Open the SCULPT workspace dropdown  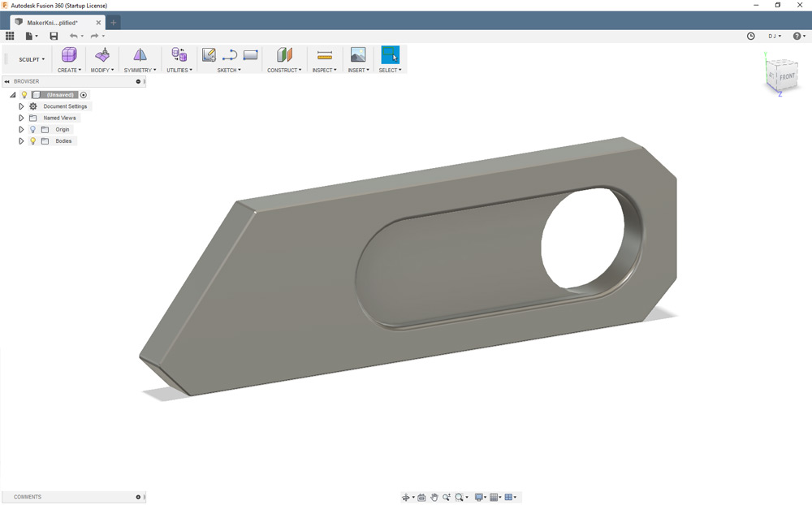point(32,59)
